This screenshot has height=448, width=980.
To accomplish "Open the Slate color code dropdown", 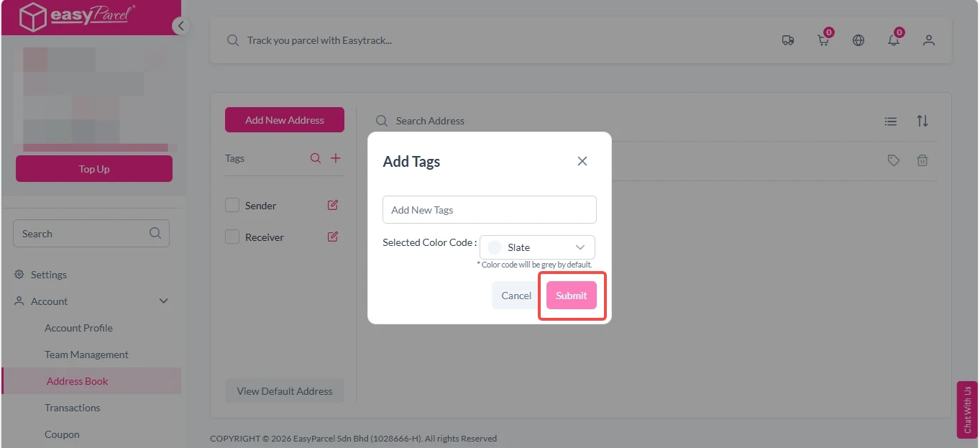I will [x=537, y=247].
